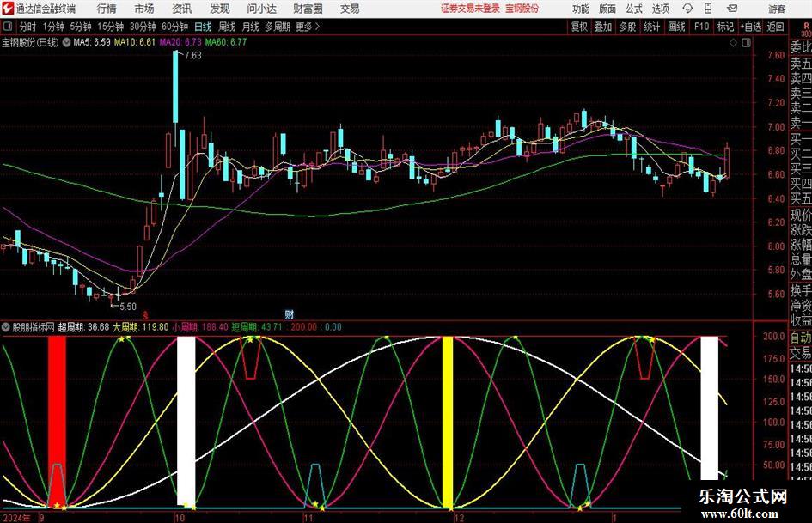The width and height of the screenshot is (812, 523).
Task: Click the 宝钢股份(日线) chart title
Action: pos(30,42)
